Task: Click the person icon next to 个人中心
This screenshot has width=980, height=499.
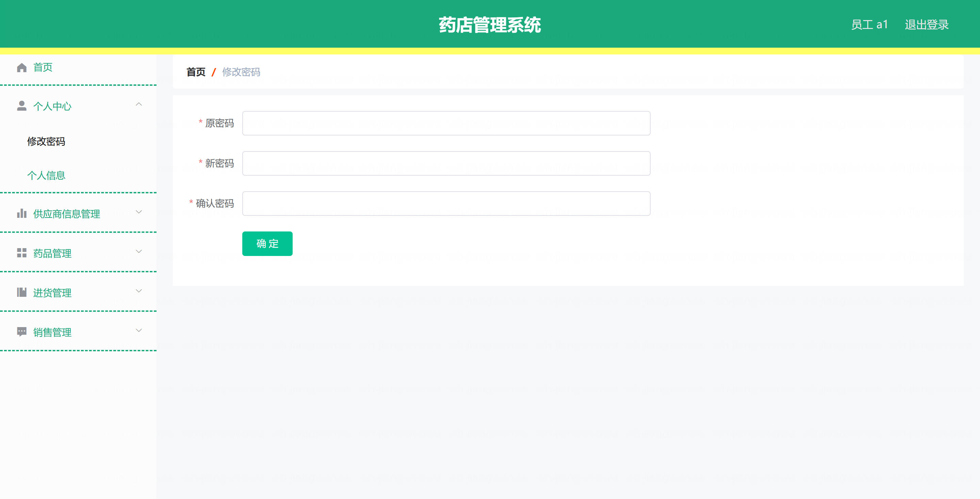Action: tap(22, 106)
